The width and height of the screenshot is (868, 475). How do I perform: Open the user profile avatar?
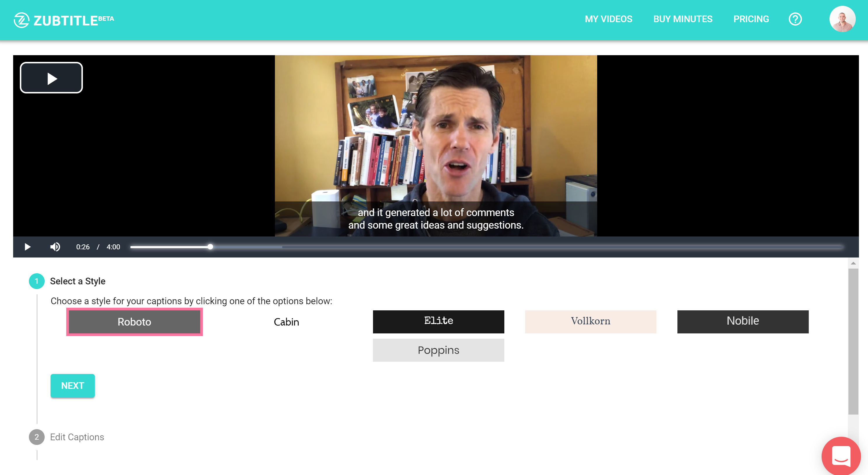[842, 19]
